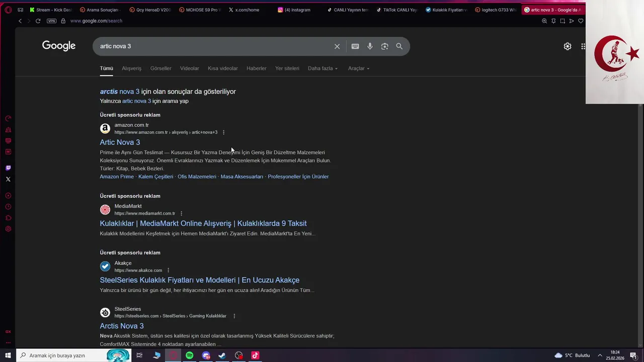
Task: Click the Google search input field
Action: click(x=214, y=46)
